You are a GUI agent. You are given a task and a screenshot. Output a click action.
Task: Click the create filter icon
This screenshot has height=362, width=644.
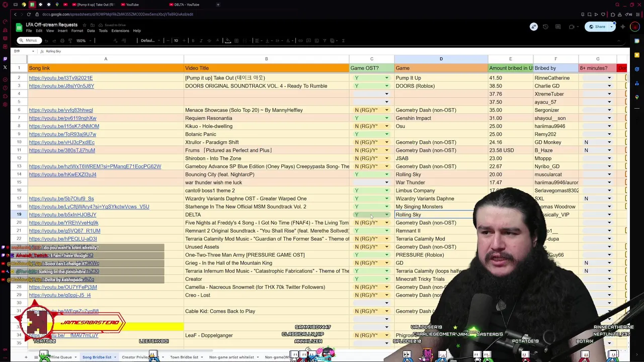coord(325,41)
